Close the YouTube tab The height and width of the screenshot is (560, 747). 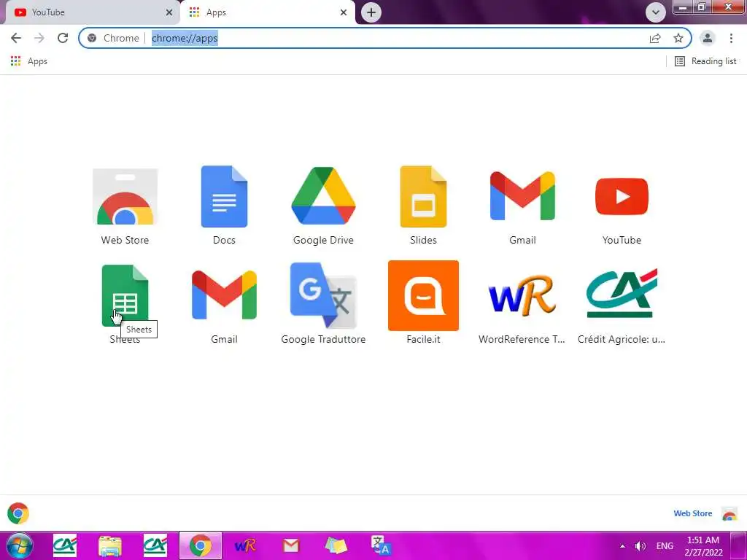pos(169,12)
